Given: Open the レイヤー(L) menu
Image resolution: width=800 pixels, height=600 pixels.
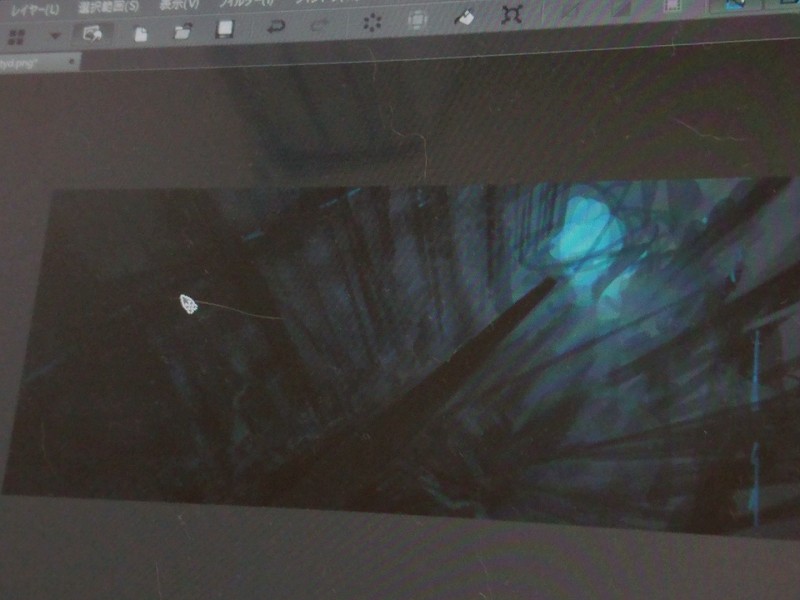Looking at the screenshot, I should pos(35,9).
